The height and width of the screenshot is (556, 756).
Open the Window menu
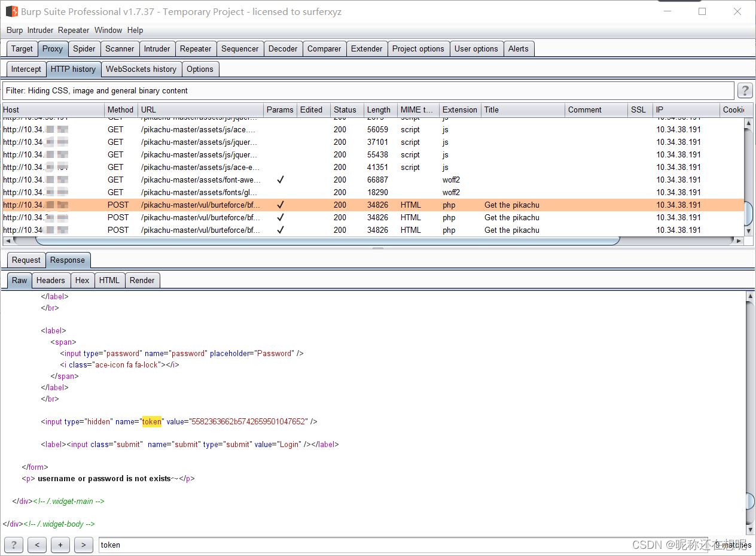108,30
